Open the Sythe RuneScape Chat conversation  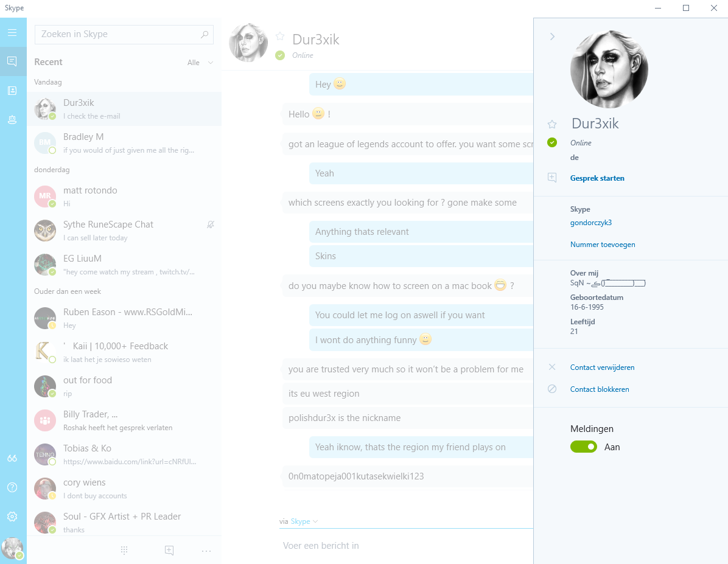point(124,231)
